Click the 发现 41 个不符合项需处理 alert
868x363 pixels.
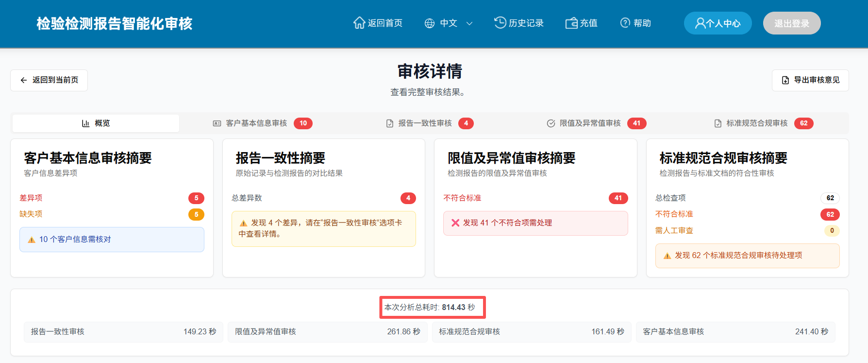click(x=535, y=223)
